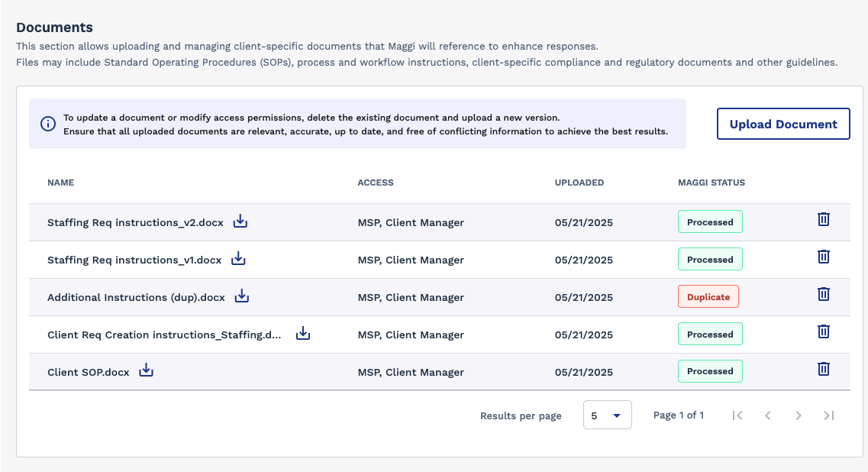The image size is (868, 472).
Task: Click access cell for Staffing Req instructions_v2.docx
Action: point(411,223)
